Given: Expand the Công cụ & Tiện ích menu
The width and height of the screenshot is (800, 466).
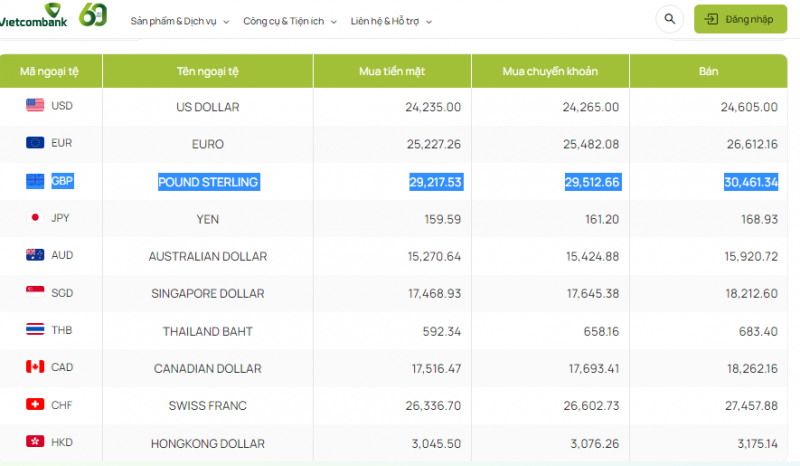Looking at the screenshot, I should 290,21.
